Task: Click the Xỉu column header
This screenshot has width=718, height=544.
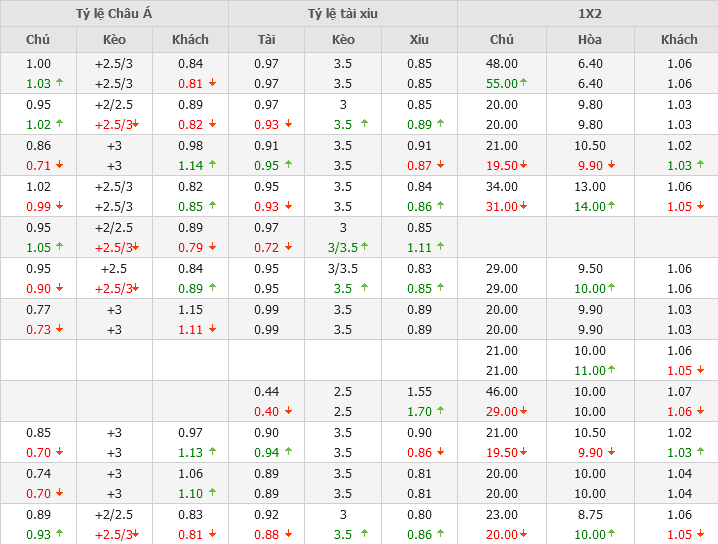Action: tap(419, 40)
